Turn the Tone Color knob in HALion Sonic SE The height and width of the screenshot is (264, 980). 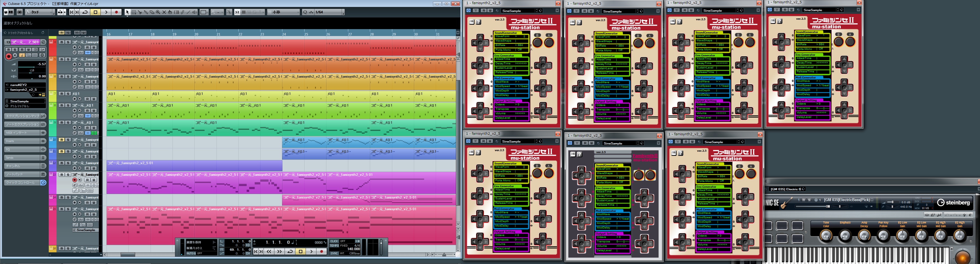pos(826,236)
